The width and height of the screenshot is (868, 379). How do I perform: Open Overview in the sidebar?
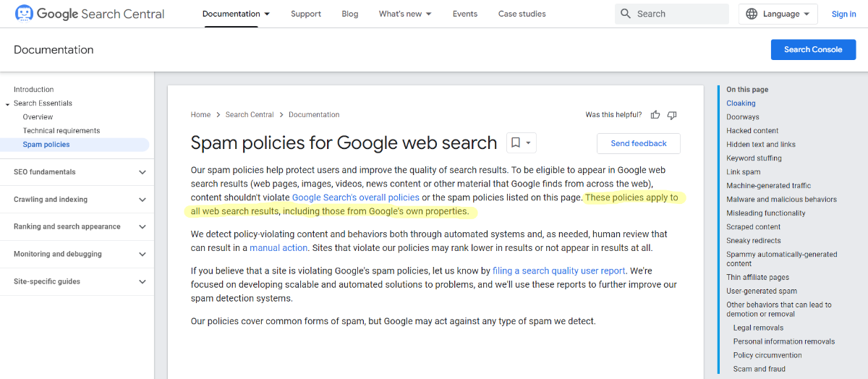pyautogui.click(x=38, y=117)
